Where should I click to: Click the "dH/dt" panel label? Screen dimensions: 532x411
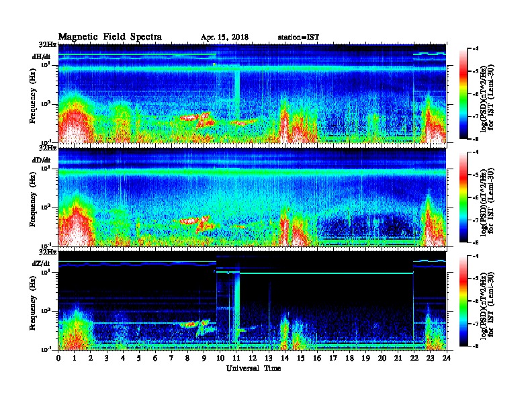[x=41, y=56]
